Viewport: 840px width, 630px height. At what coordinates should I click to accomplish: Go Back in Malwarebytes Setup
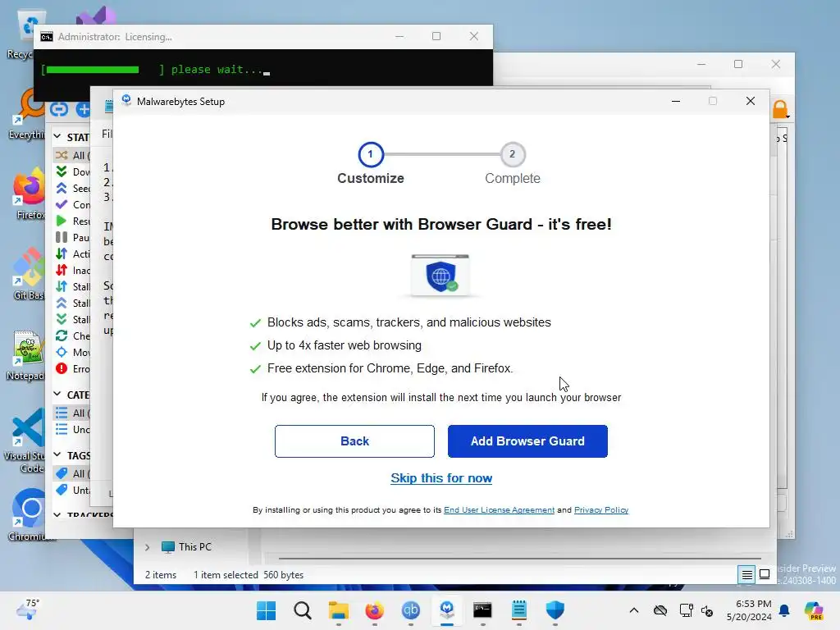point(354,441)
